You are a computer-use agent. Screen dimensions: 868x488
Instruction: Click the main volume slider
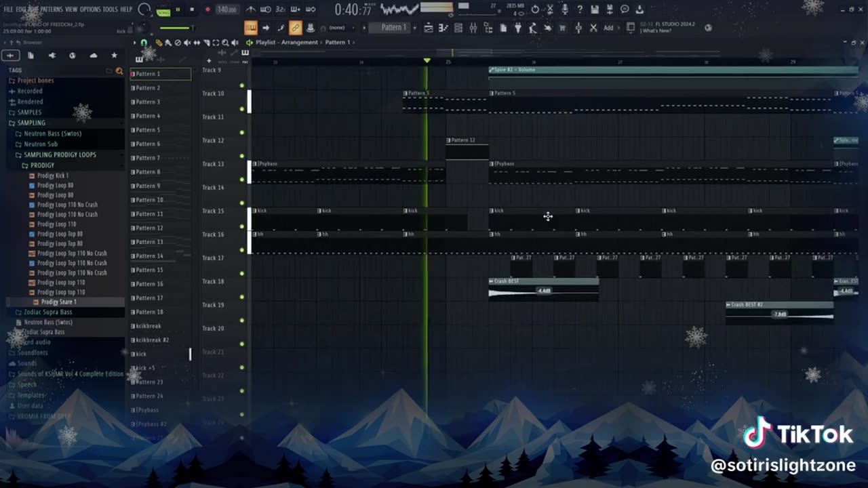click(176, 28)
